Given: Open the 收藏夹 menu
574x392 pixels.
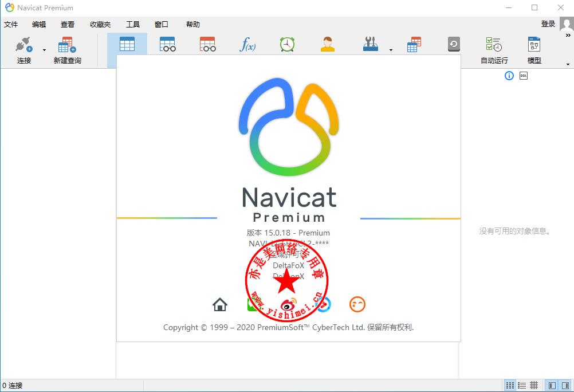Looking at the screenshot, I should pyautogui.click(x=100, y=25).
